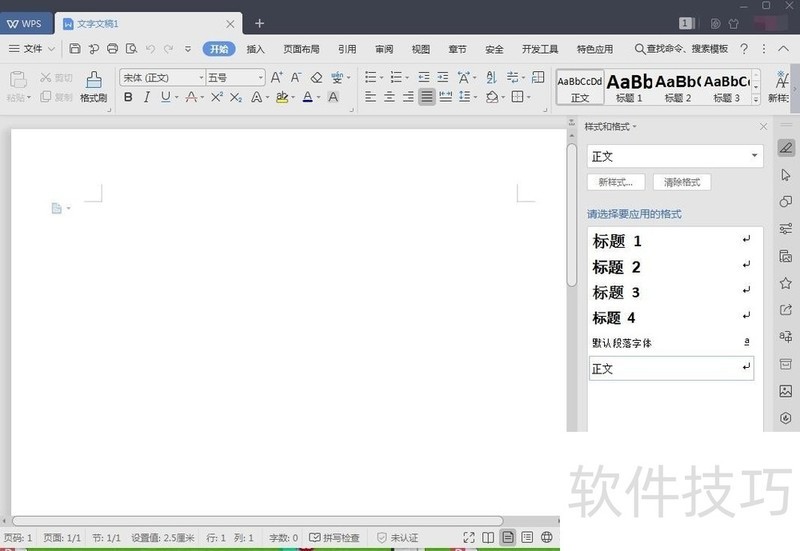Align text right
Viewport: 800px width, 551px height.
click(x=408, y=97)
